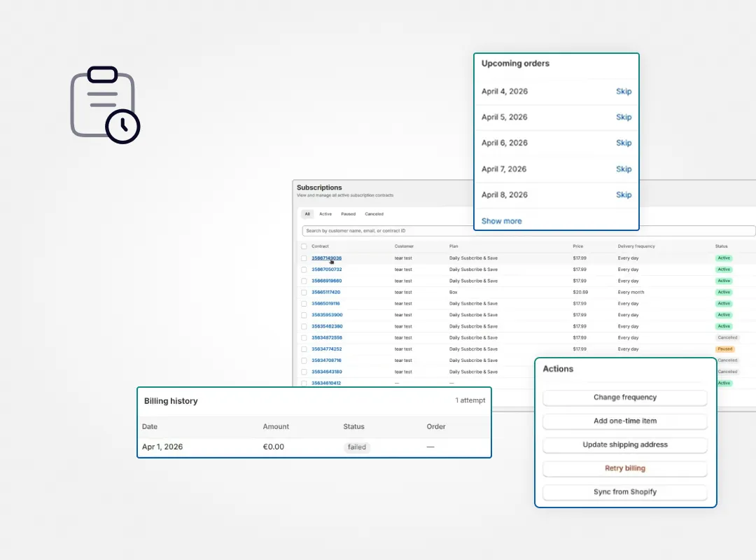Screen dimensions: 756x560
Task: Switch to the Paused tab
Action: coord(348,213)
